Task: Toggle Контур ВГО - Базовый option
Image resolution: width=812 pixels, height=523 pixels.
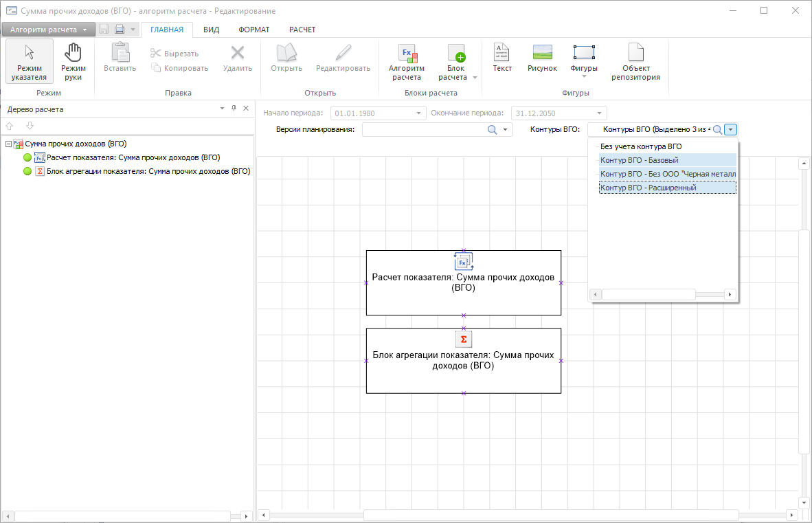Action: [639, 160]
